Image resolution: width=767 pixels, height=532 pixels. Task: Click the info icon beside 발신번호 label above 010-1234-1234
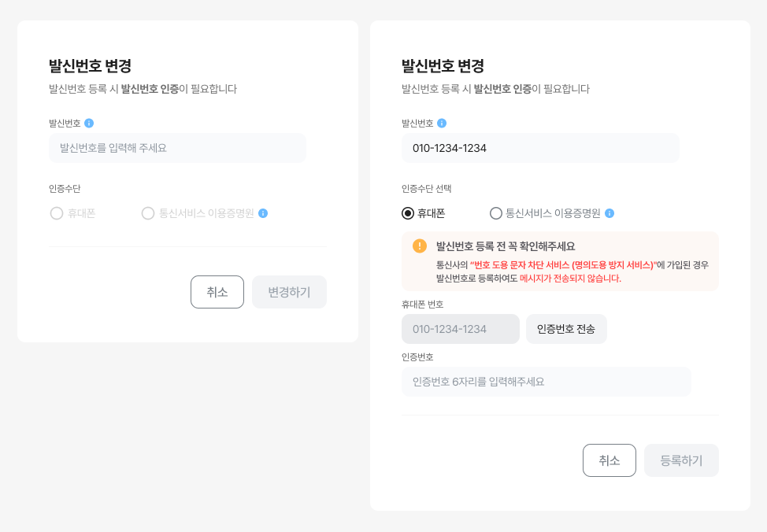coord(442,124)
